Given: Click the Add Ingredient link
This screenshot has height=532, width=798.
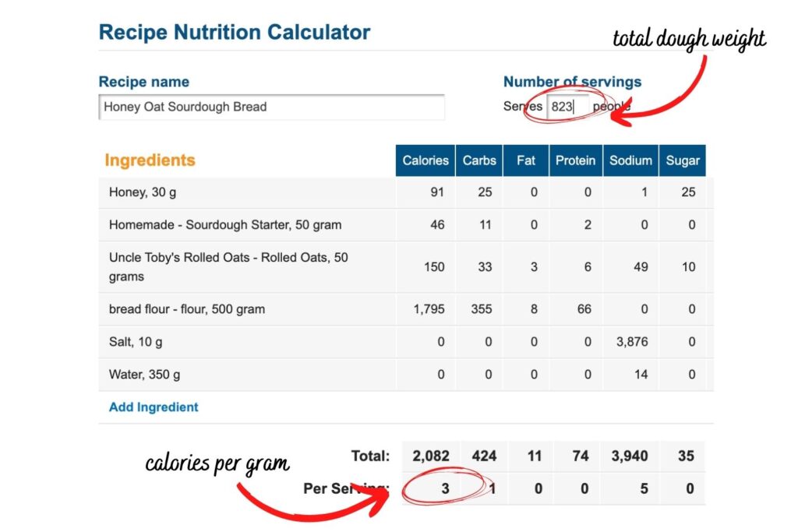Looking at the screenshot, I should pyautogui.click(x=154, y=407).
